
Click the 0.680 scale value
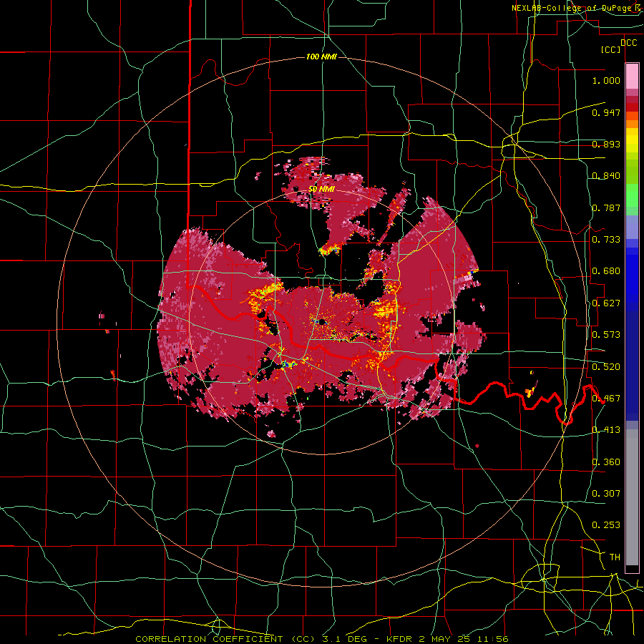(x=606, y=271)
